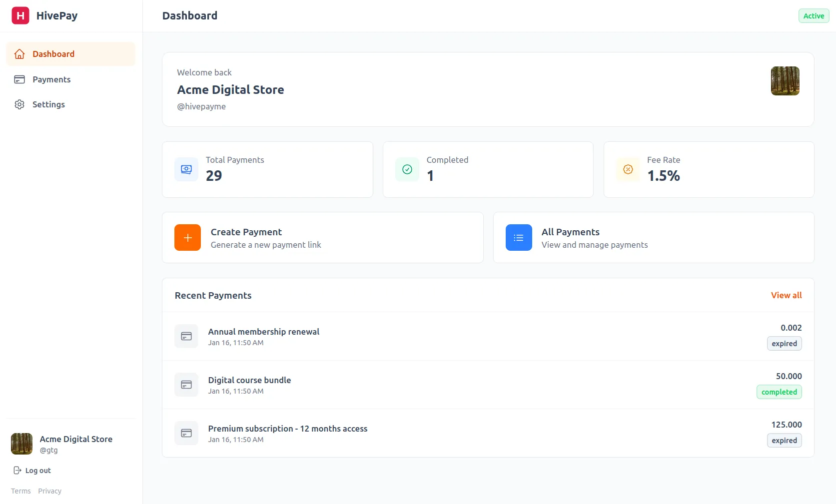Select Dashboard in the sidebar
Viewport: 836px width, 504px height.
[53, 53]
